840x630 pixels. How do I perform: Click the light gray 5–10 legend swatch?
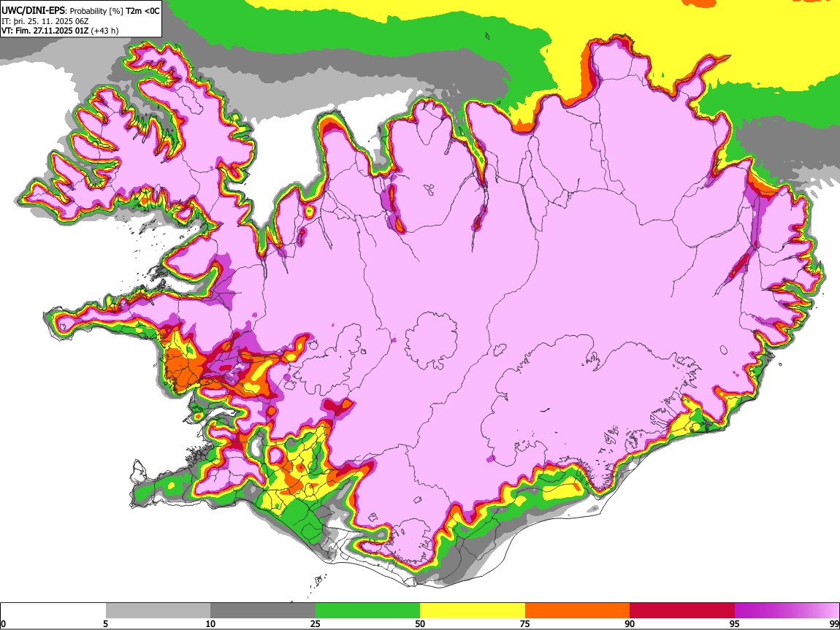[158, 611]
